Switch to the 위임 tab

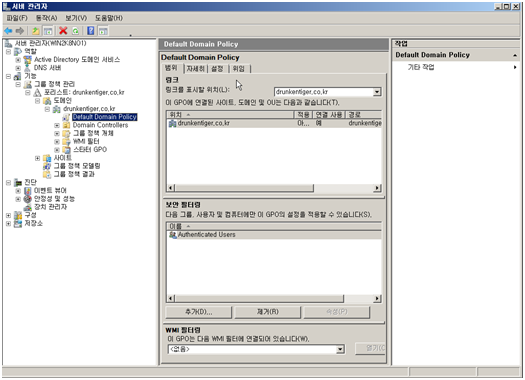coord(239,69)
